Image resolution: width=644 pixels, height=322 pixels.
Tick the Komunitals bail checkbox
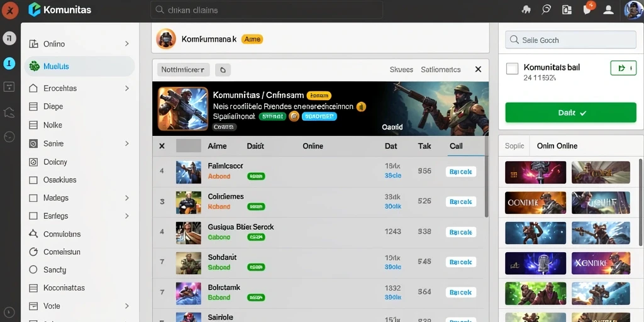pyautogui.click(x=512, y=69)
